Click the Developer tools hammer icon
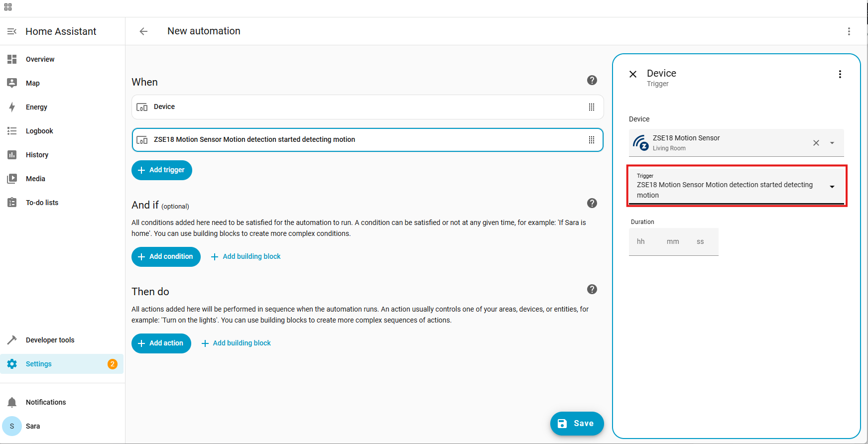Screen dimensions: 868x444 pyautogui.click(x=12, y=340)
